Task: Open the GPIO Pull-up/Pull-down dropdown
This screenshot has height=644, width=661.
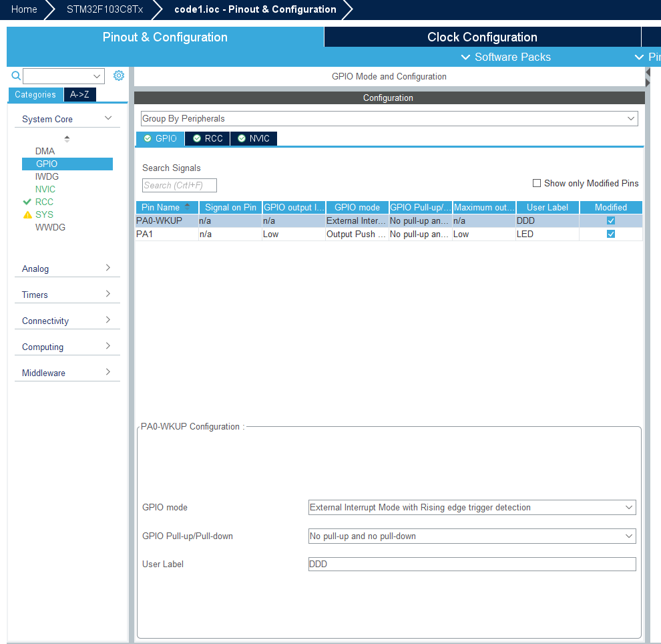Action: pyautogui.click(x=472, y=536)
